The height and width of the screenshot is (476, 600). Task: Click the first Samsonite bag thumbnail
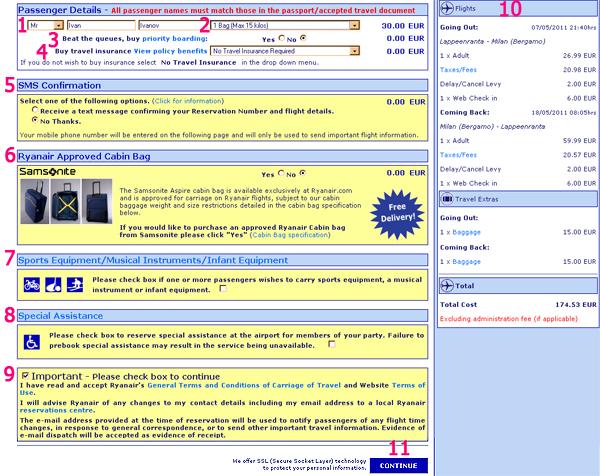click(x=34, y=201)
